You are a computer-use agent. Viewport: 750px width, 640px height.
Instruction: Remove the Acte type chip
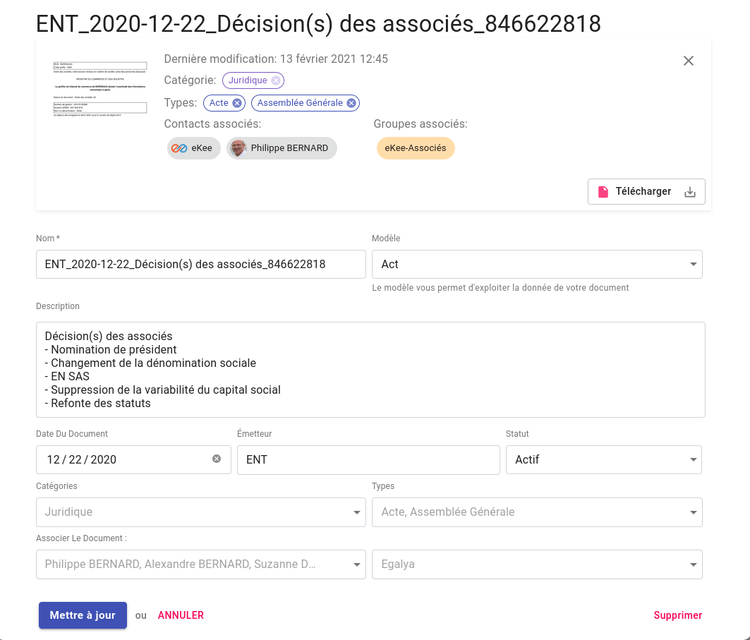coord(237,103)
